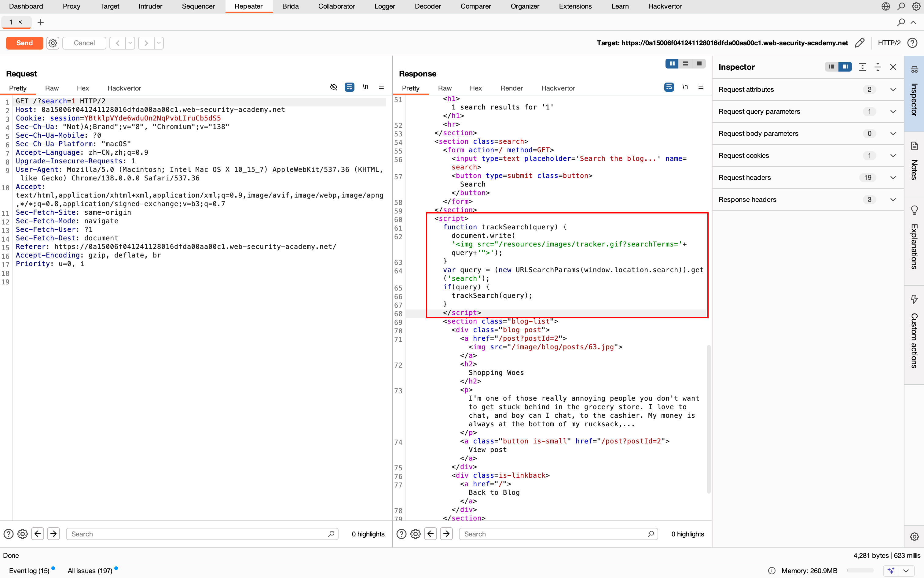Click the globe browser icon in top bar
The height and width of the screenshot is (578, 924).
point(886,6)
